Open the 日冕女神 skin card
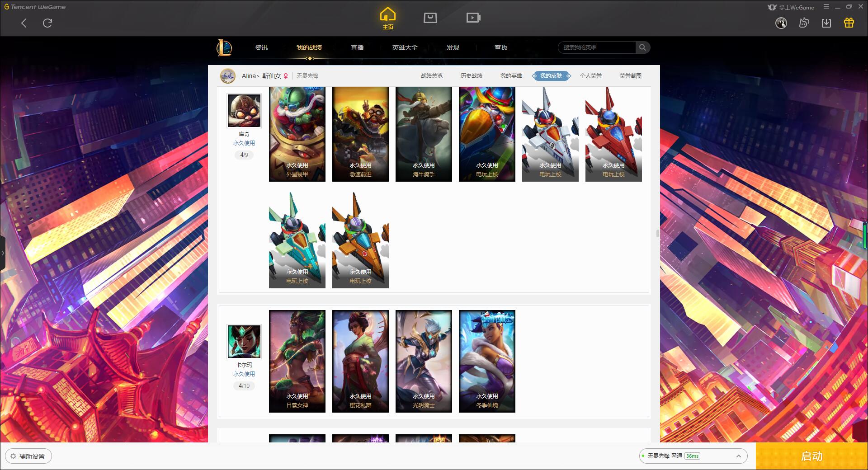 click(297, 361)
